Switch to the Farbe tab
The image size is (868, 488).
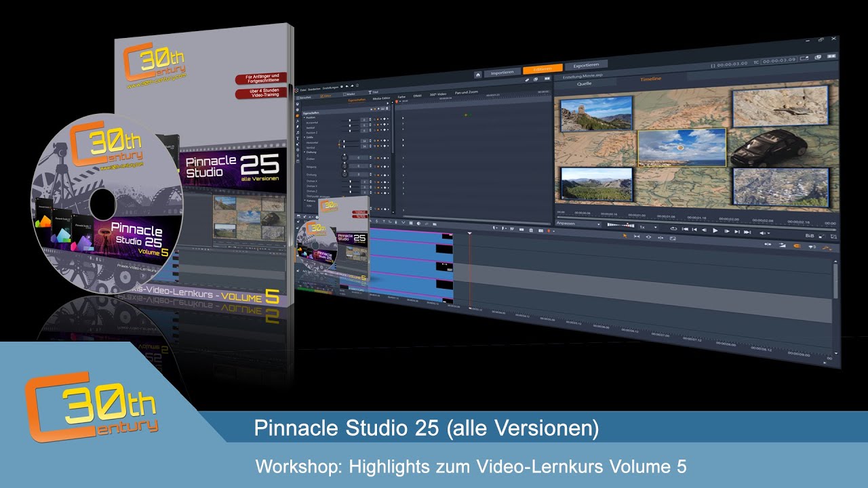(401, 97)
